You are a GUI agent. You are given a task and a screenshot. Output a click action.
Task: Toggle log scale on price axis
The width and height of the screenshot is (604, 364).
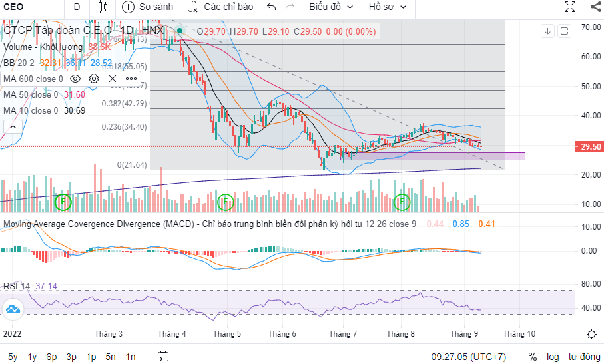[553, 357]
